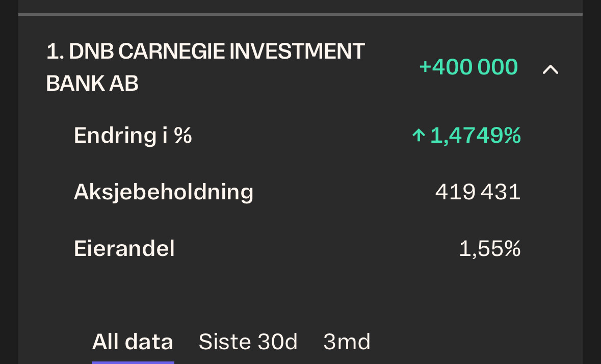Click the percent symbol in Endring label
The height and width of the screenshot is (364, 601).
coord(183,136)
